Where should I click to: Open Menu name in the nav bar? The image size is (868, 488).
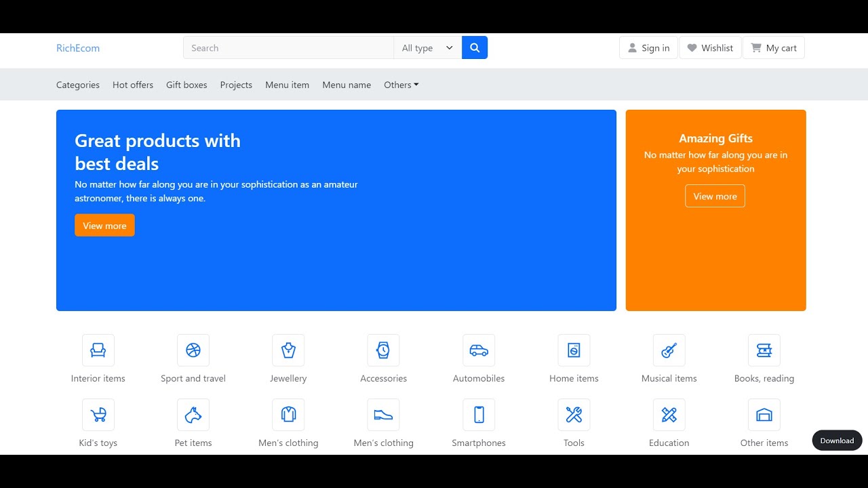(347, 85)
